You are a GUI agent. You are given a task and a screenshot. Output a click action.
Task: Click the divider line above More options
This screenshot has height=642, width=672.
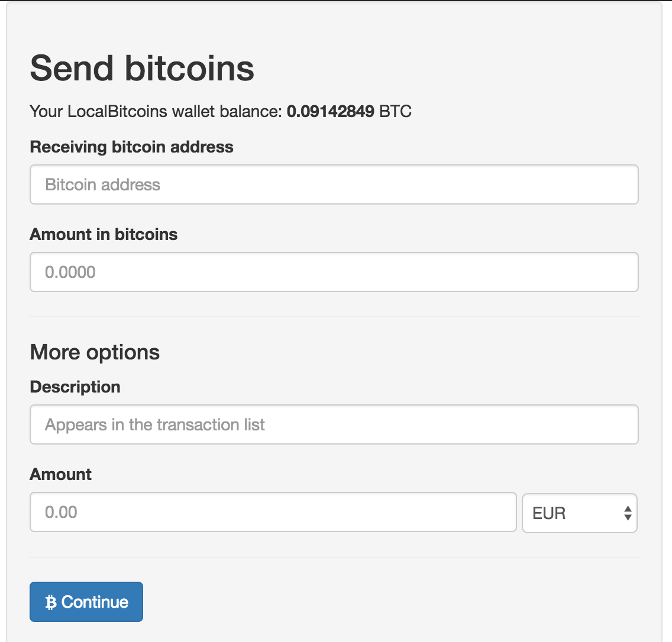tap(334, 316)
